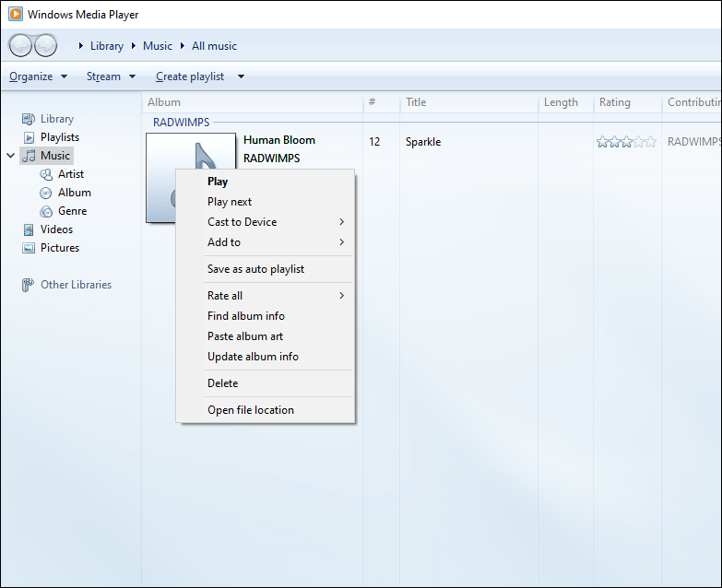Select Save as auto playlist
722x588 pixels.
(266, 269)
